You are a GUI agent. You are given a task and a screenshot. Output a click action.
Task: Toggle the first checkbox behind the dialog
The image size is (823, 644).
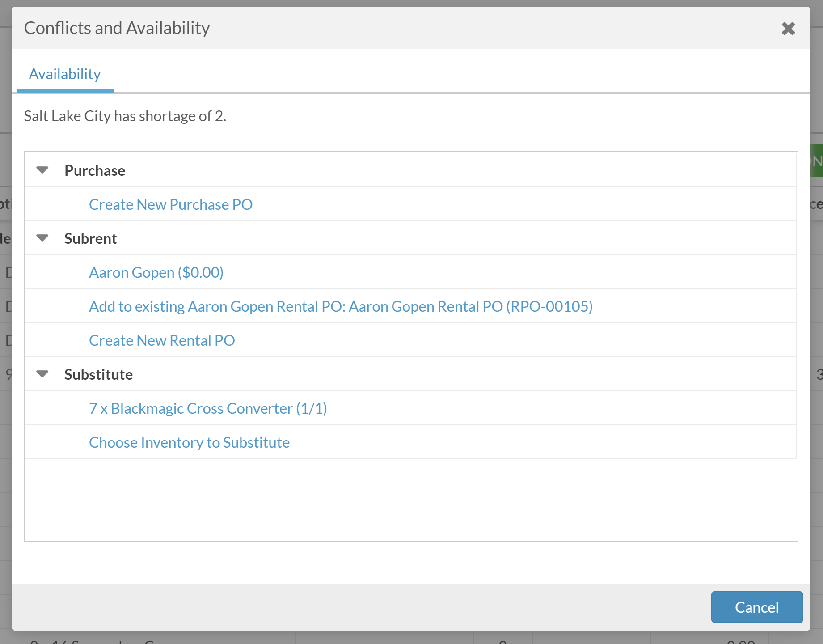coord(8,272)
